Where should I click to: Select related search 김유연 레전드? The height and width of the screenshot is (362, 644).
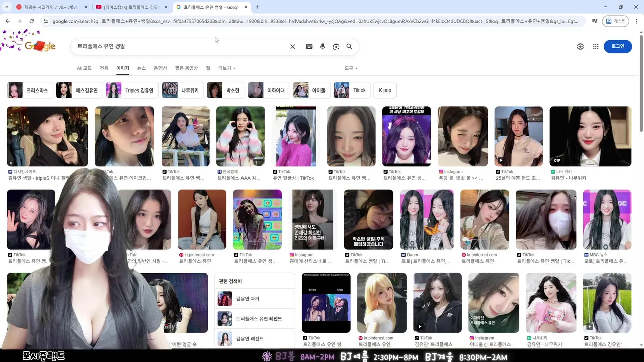(255, 339)
